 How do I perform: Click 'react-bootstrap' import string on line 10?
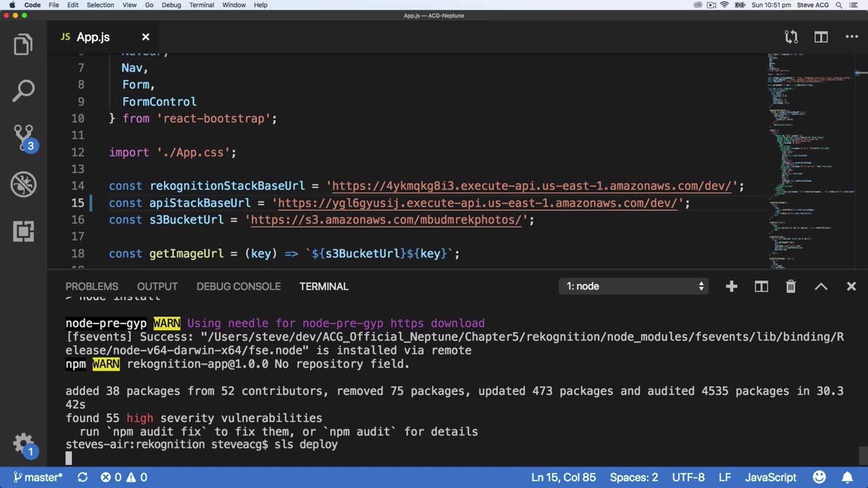pyautogui.click(x=214, y=119)
